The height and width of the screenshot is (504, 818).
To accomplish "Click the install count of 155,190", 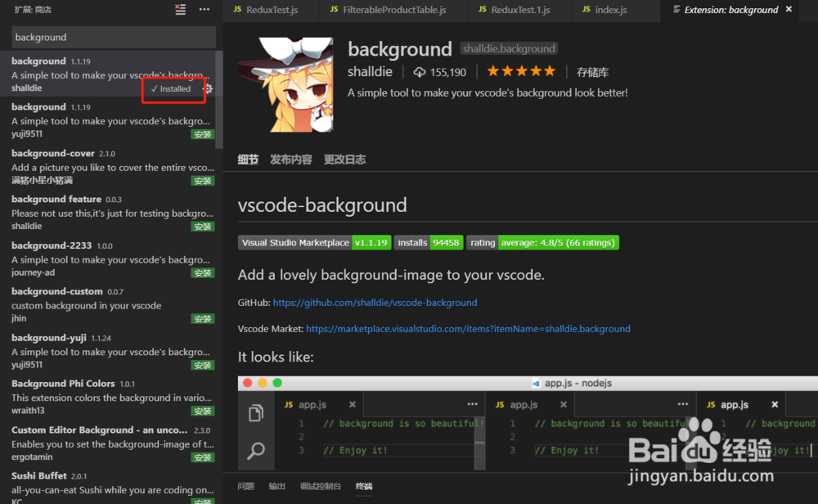I will tap(440, 72).
